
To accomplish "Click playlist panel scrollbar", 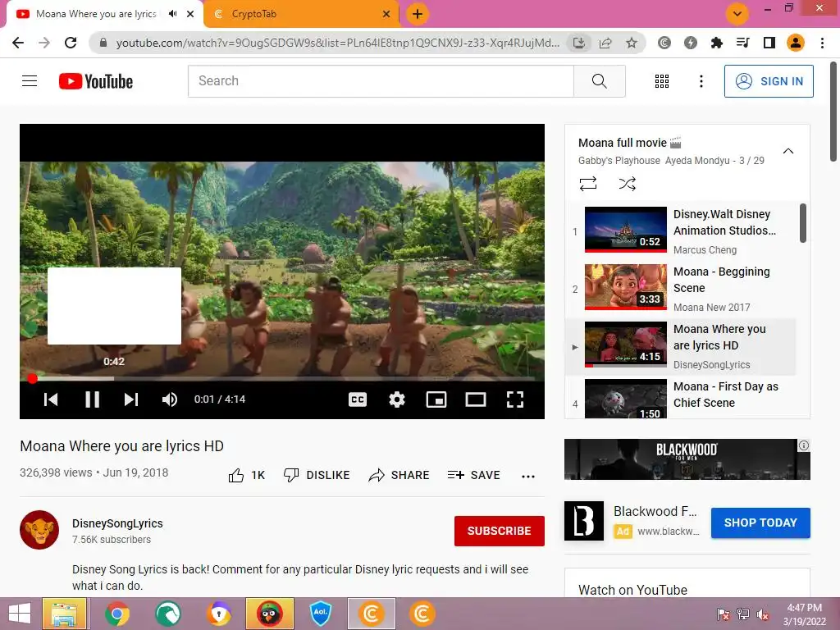I will 802,223.
